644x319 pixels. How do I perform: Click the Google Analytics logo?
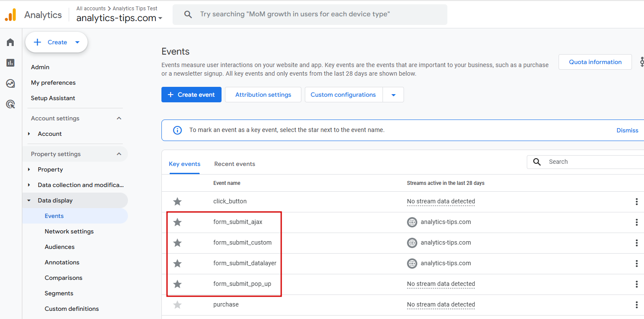(x=10, y=15)
